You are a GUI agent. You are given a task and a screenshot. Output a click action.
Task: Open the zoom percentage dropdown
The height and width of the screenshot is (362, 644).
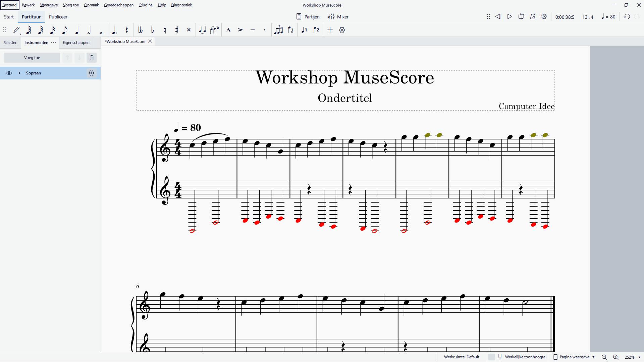(639, 357)
